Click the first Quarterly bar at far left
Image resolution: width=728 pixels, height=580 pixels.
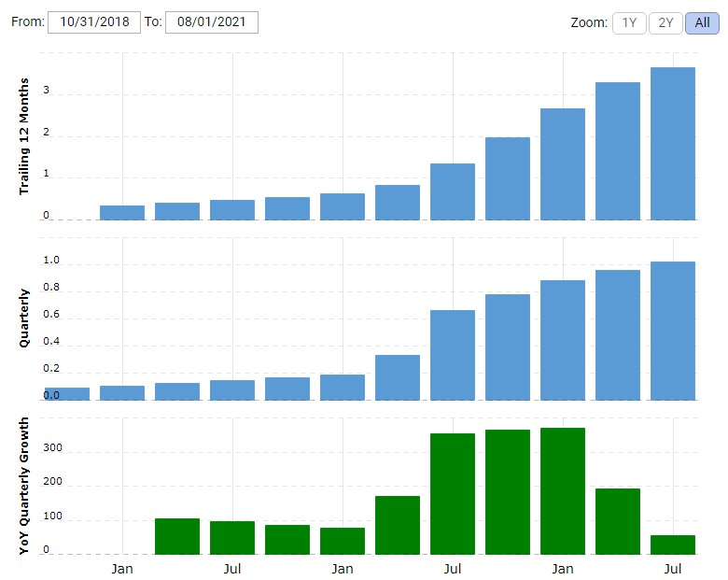click(x=67, y=394)
